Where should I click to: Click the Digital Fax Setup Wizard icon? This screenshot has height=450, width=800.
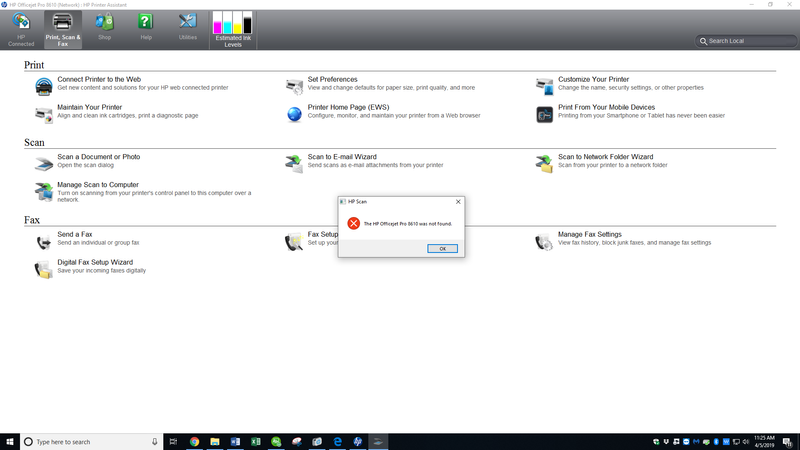(x=43, y=269)
